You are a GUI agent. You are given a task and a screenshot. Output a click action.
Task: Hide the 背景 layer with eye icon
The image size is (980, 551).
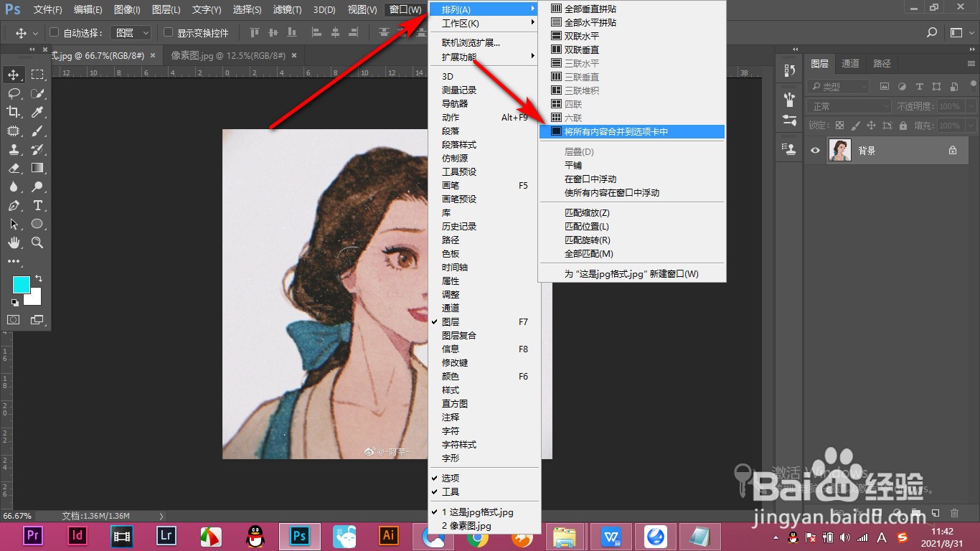point(815,151)
